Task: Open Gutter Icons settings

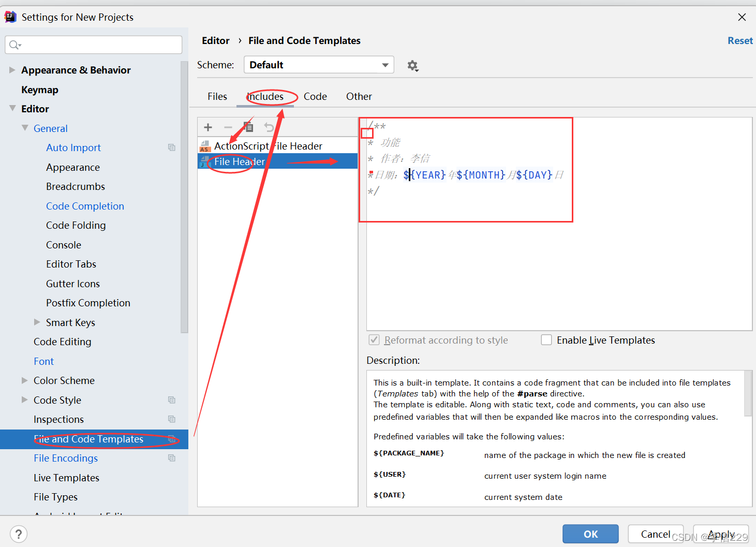Action: click(73, 284)
